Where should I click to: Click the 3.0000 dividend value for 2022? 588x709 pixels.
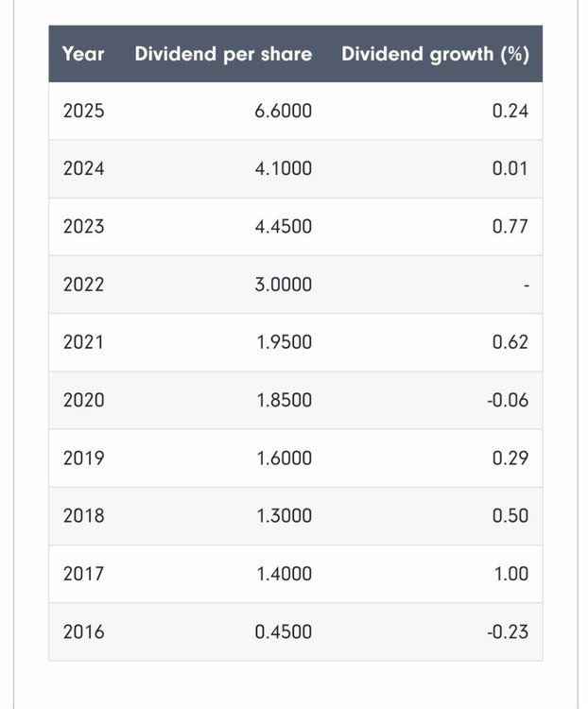(283, 285)
